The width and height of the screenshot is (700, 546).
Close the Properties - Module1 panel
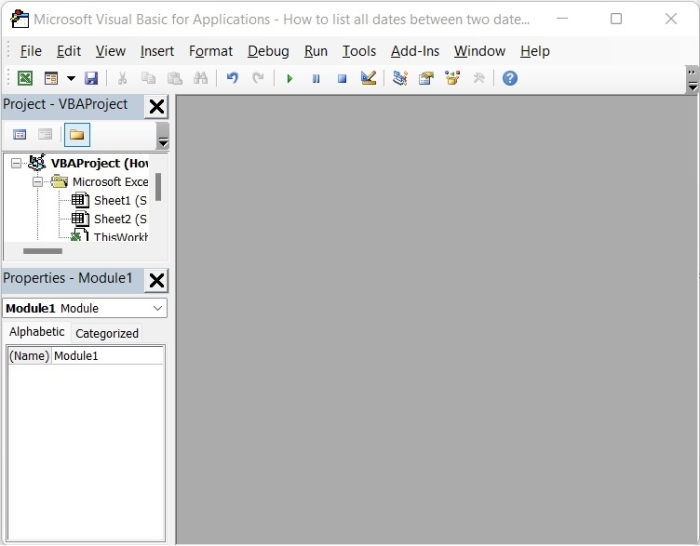coord(157,280)
